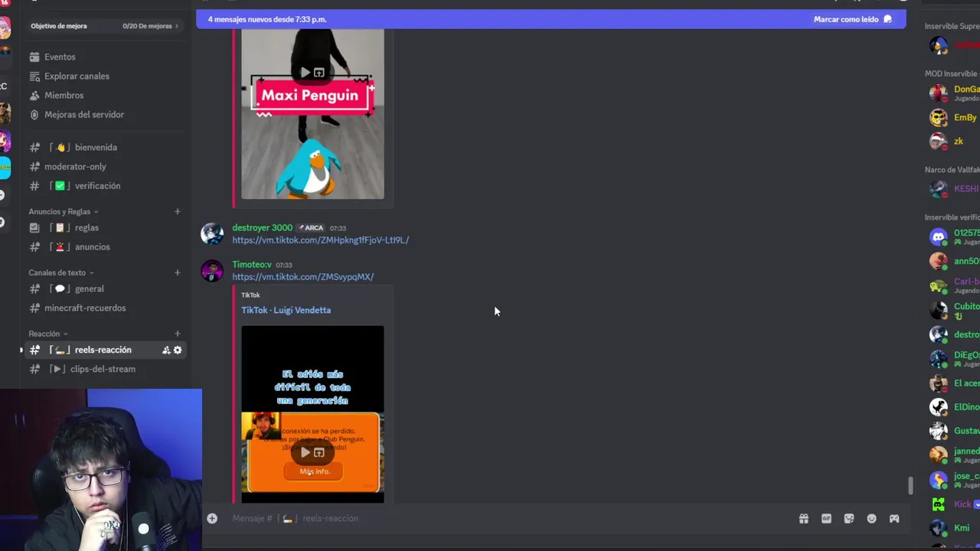
Task: Click the Explorar canales icon
Action: coord(34,76)
